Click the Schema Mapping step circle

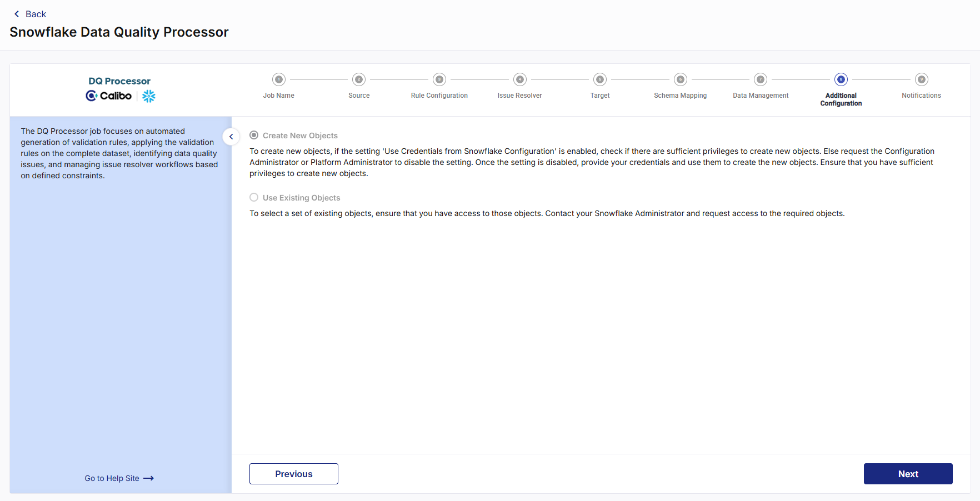coord(681,79)
